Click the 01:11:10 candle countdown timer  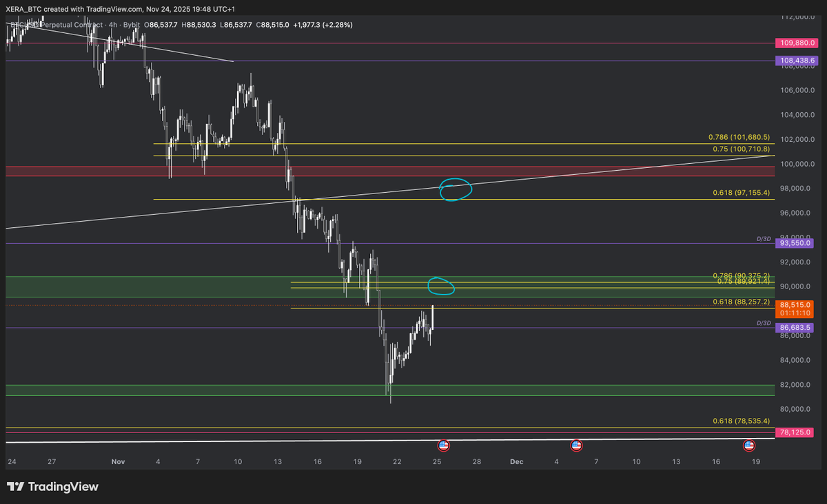coord(796,313)
